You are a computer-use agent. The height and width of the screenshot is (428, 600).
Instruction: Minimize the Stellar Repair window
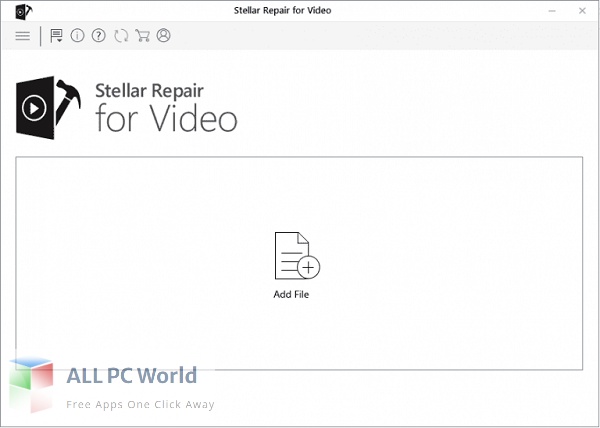(x=552, y=11)
